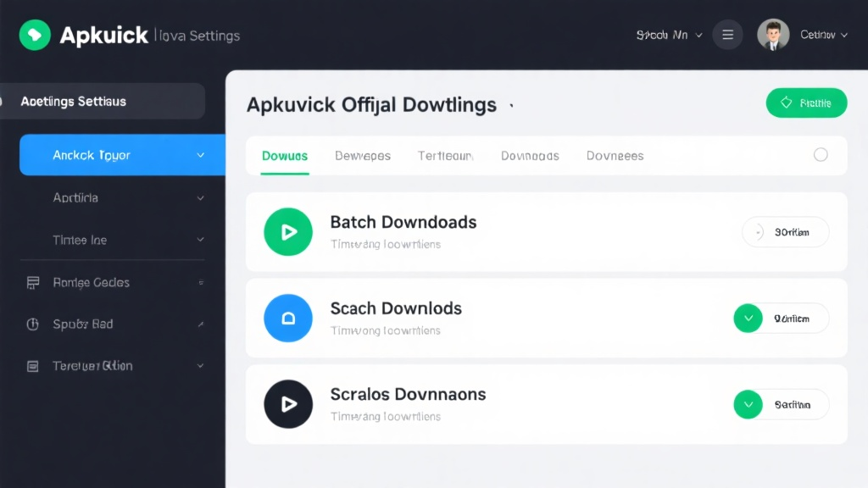Click the user avatar photo
Screen dimensions: 868x488
tap(772, 35)
